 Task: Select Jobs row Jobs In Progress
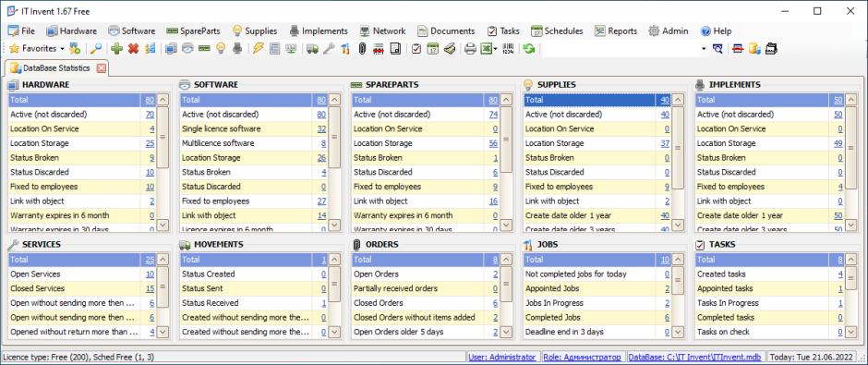tap(597, 303)
